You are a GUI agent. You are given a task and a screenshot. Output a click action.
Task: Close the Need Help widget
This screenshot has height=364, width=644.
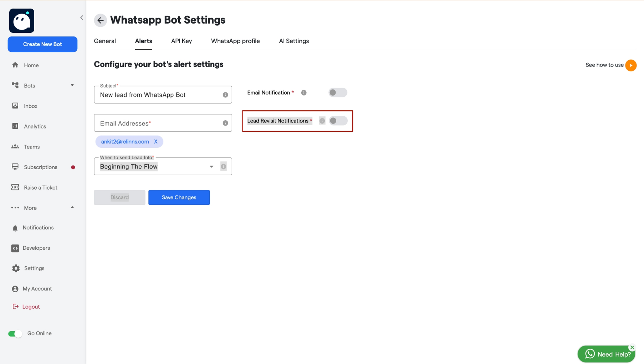632,348
